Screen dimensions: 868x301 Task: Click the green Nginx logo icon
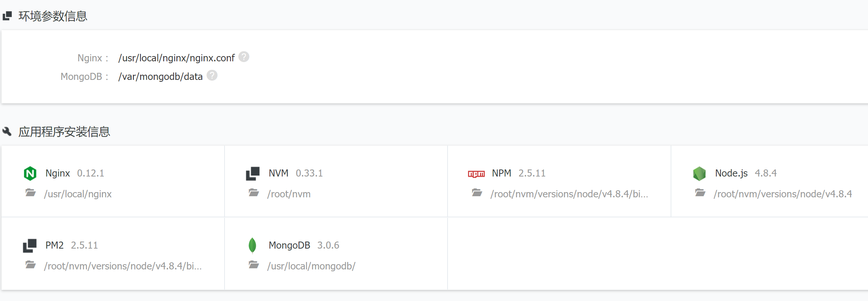(x=30, y=173)
